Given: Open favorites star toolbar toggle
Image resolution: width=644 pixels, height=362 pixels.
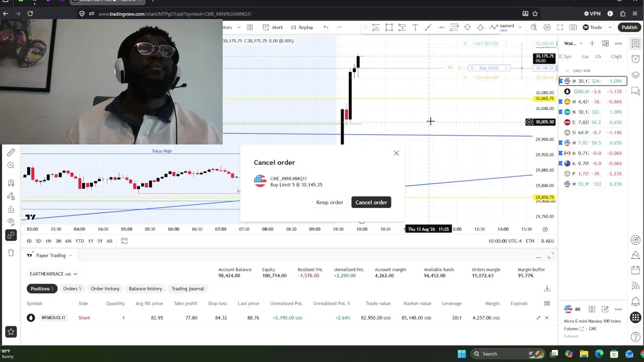Looking at the screenshot, I should click(x=11, y=332).
